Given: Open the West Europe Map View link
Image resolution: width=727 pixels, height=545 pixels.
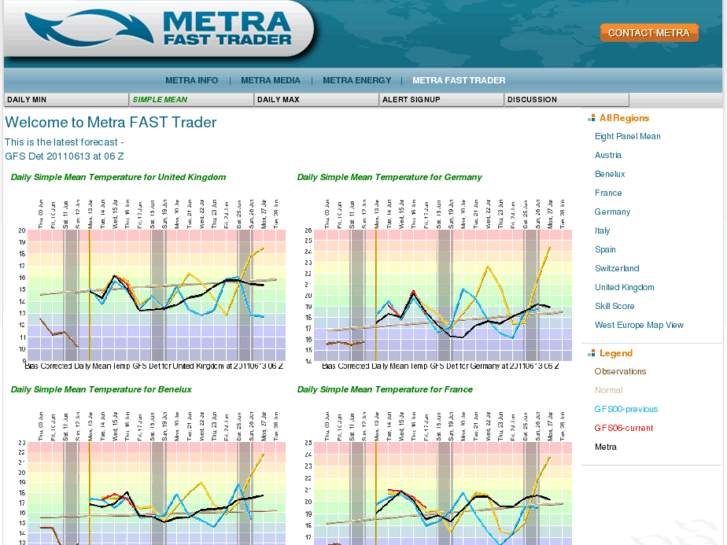Looking at the screenshot, I should (x=639, y=325).
